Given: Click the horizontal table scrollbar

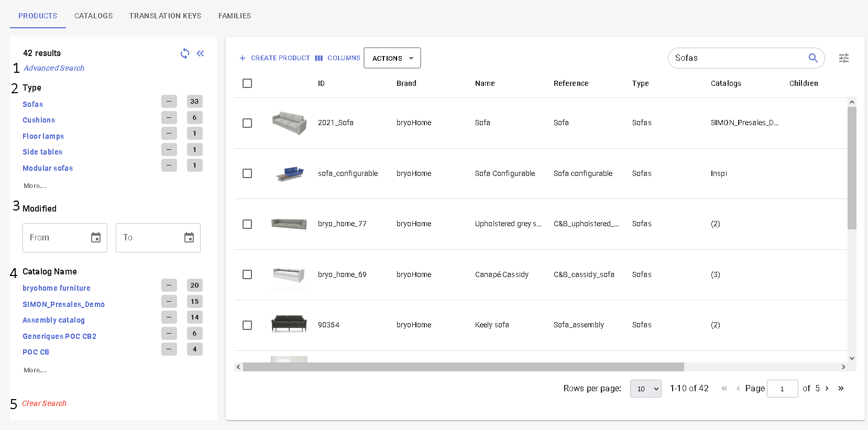Looking at the screenshot, I should pyautogui.click(x=464, y=367).
